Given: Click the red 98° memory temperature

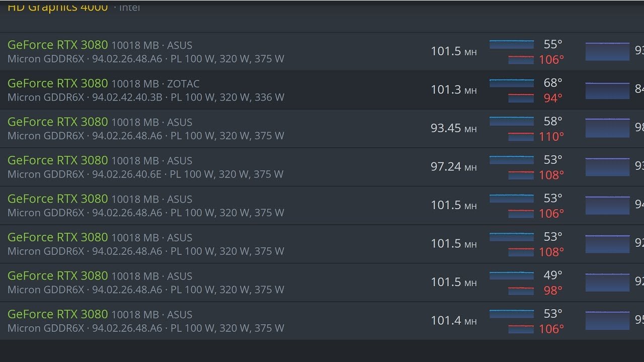Looking at the screenshot, I should point(553,290).
